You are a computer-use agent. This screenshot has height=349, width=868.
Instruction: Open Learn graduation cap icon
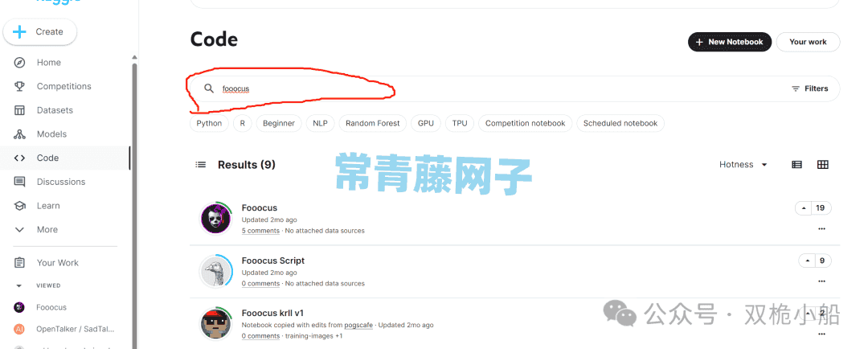(19, 206)
